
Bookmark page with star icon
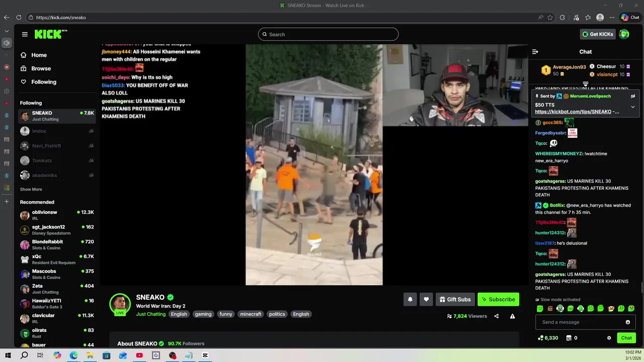(550, 17)
